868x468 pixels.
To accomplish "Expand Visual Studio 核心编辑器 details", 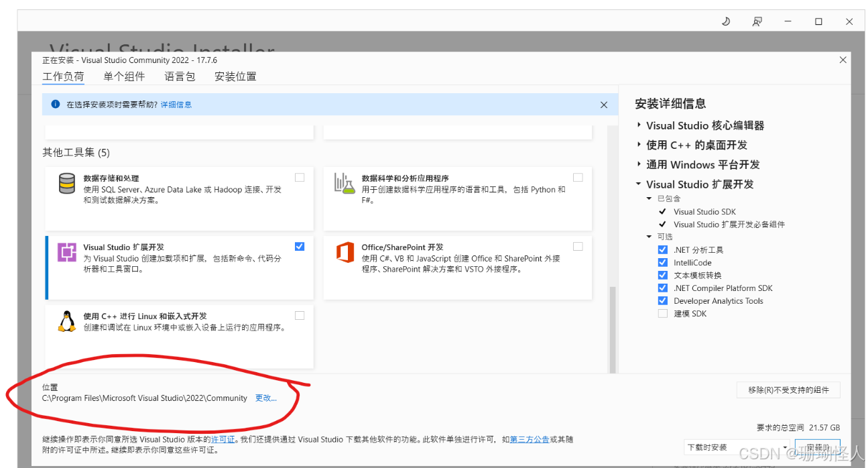I will tap(639, 125).
